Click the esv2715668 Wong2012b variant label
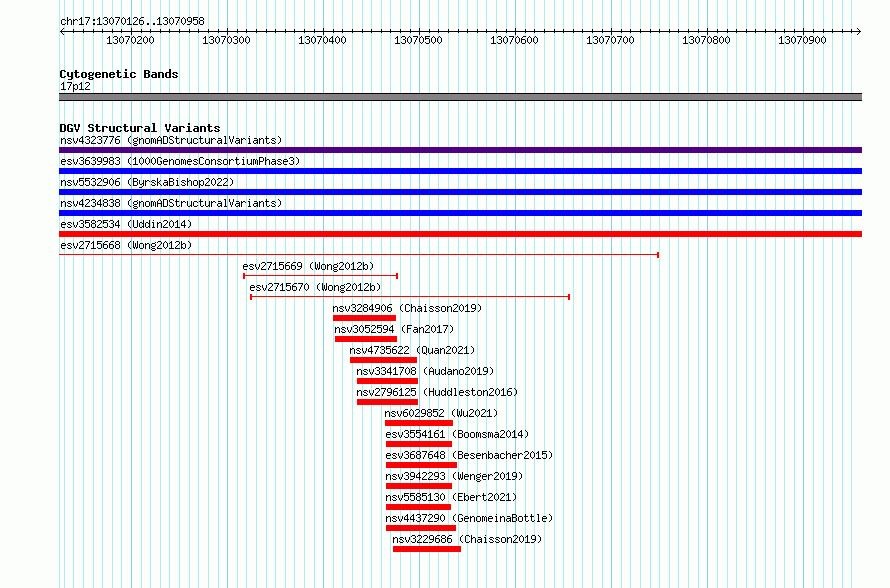 [x=126, y=245]
